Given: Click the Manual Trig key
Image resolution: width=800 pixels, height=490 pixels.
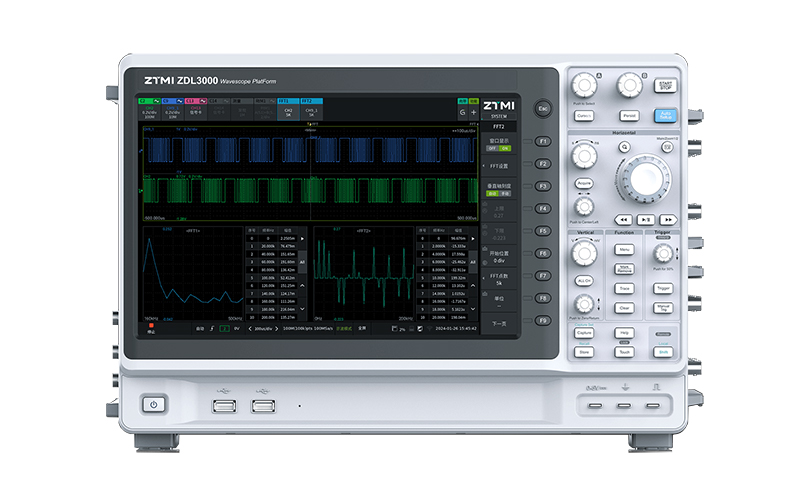Looking at the screenshot, I should (663, 308).
